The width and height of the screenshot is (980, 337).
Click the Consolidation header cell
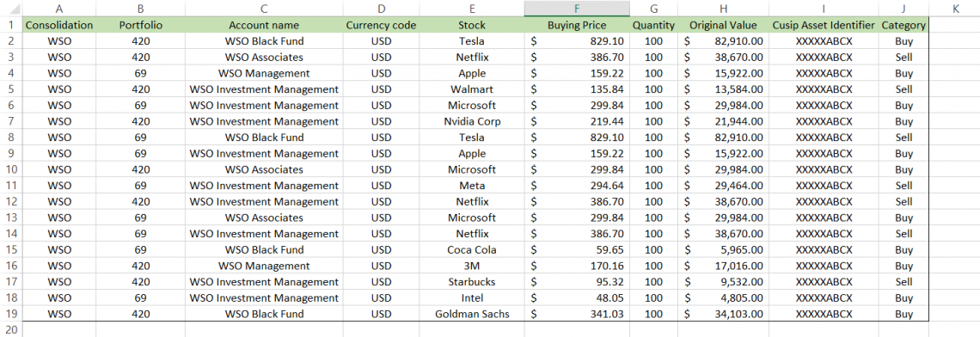[58, 26]
